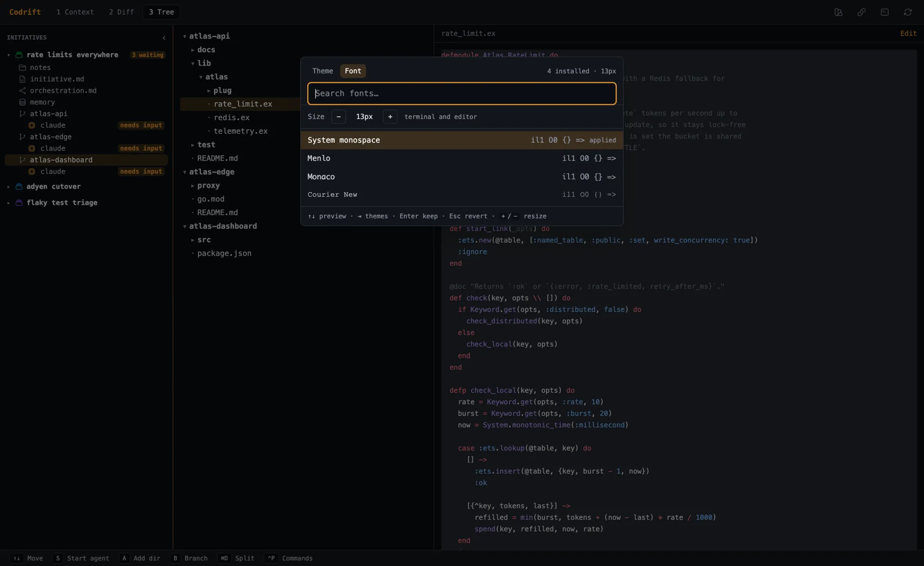Open telemetry.ex in the tree
Screen dimensions: 924x566
[x=241, y=131]
